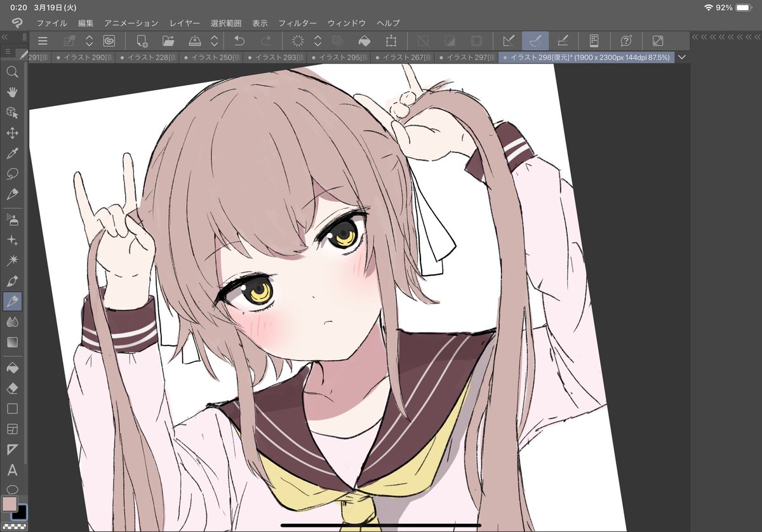Select the pink main color swatch

pyautogui.click(x=10, y=503)
